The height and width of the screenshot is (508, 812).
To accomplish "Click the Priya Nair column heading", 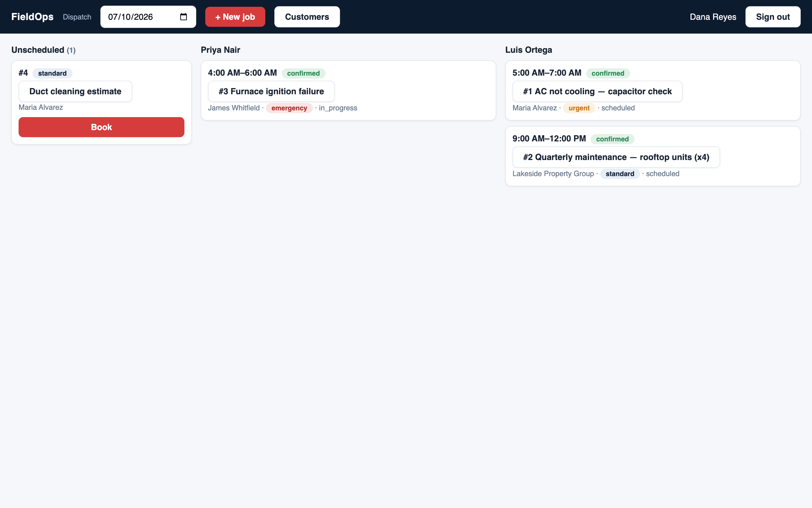I will [220, 50].
